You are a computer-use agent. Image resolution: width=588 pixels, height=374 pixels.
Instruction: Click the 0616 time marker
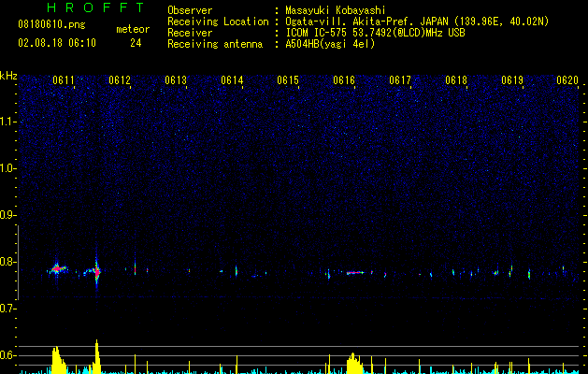point(344,80)
